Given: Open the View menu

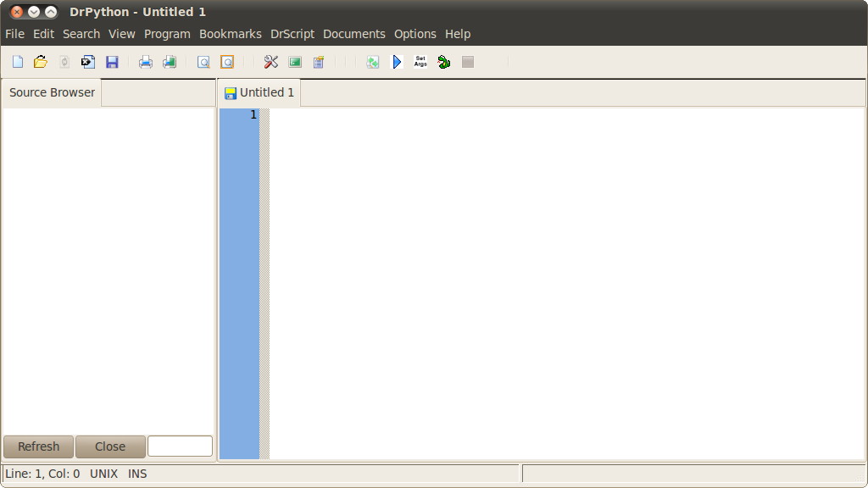Looking at the screenshot, I should [x=122, y=34].
